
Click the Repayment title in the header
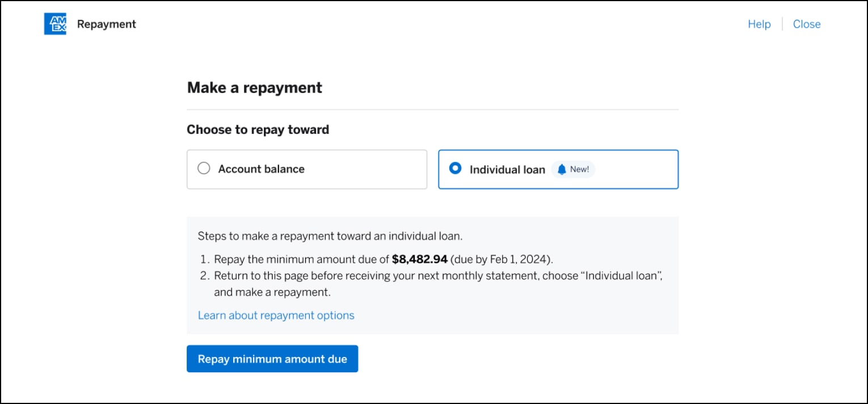107,24
